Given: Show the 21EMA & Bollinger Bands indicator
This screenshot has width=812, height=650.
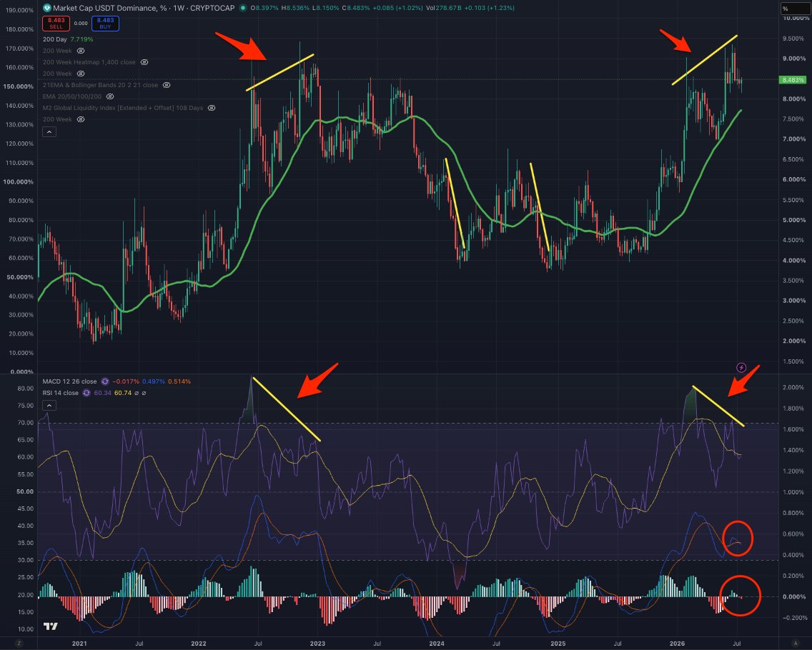Looking at the screenshot, I should click(x=167, y=85).
